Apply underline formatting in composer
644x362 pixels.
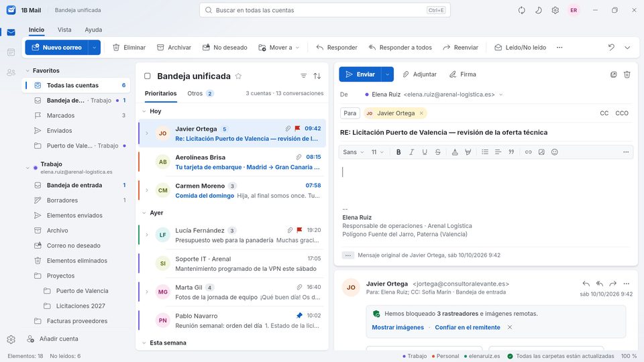pyautogui.click(x=425, y=152)
